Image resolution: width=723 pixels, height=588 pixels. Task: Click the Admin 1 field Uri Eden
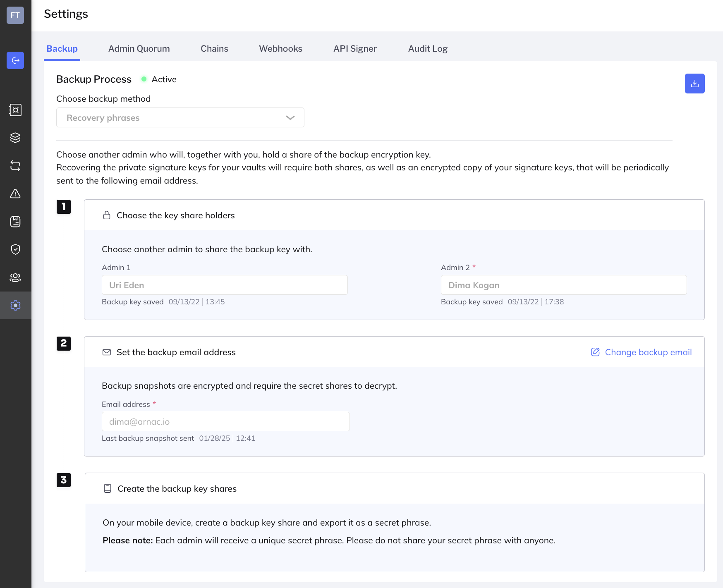(x=225, y=285)
